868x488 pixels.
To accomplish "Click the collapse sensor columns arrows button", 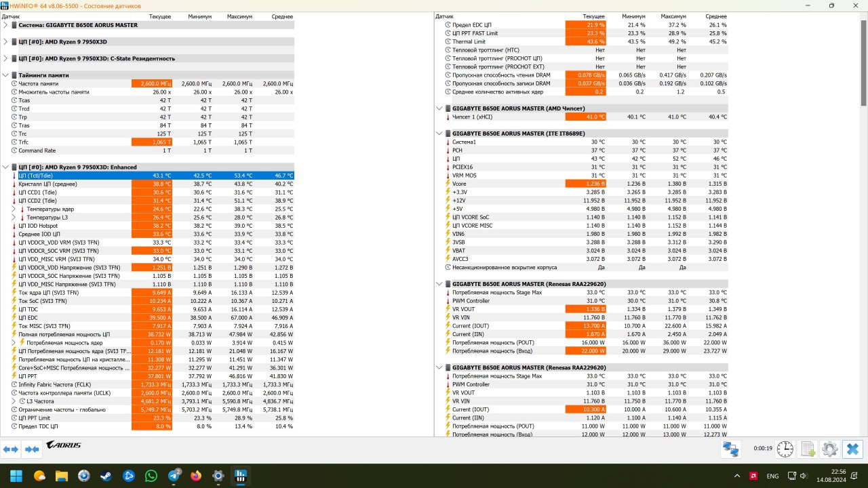I will (x=32, y=449).
